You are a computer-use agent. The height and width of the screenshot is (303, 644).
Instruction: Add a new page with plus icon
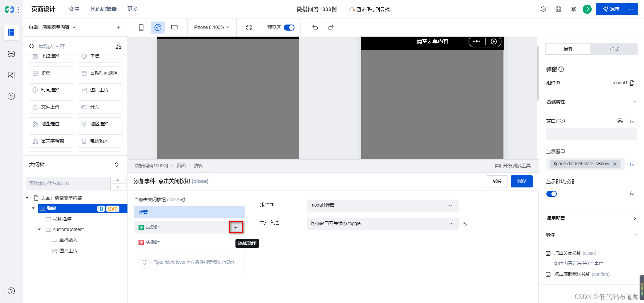pos(119,27)
